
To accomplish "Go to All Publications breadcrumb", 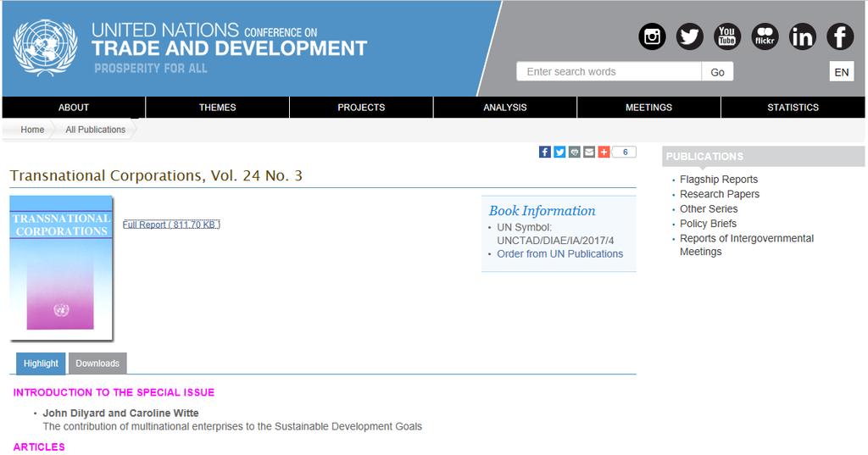I will coord(95,130).
